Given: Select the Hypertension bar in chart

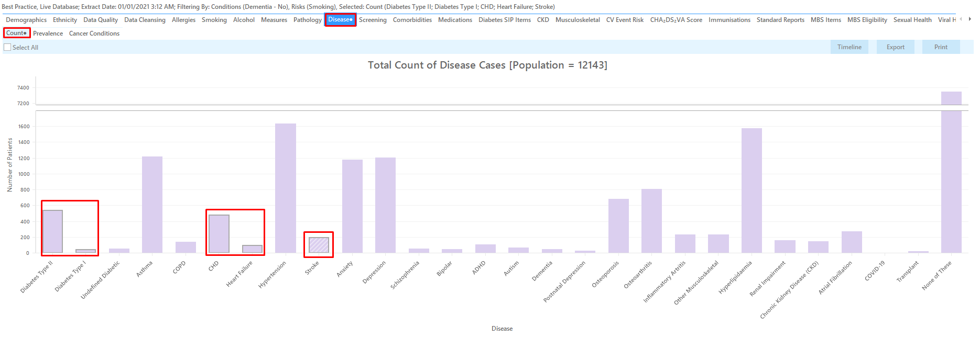Looking at the screenshot, I should 286,188.
